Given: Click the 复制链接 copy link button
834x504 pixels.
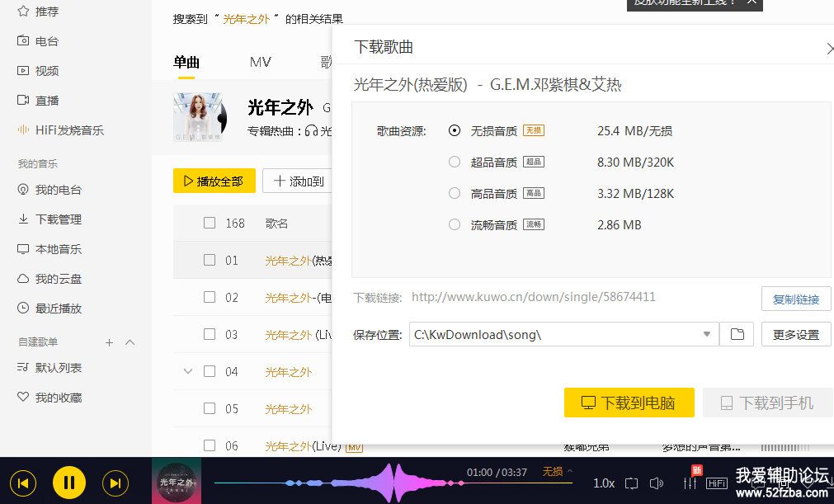Looking at the screenshot, I should 796,299.
